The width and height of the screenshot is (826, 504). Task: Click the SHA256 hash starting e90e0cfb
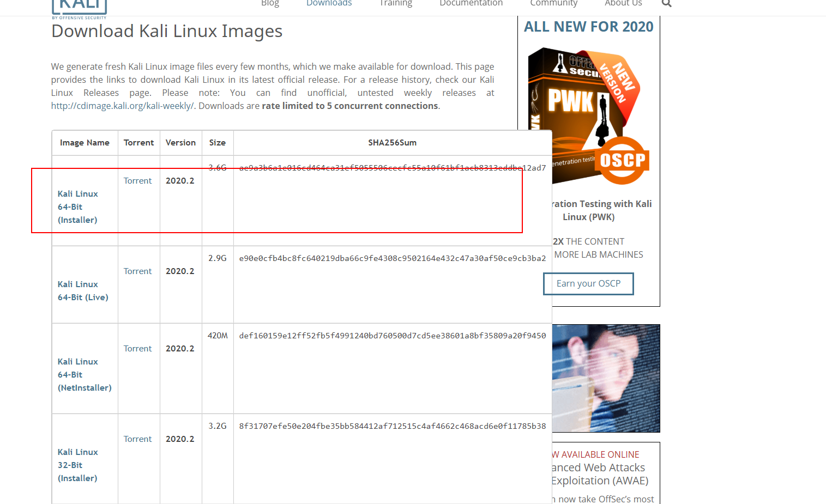[393, 258]
